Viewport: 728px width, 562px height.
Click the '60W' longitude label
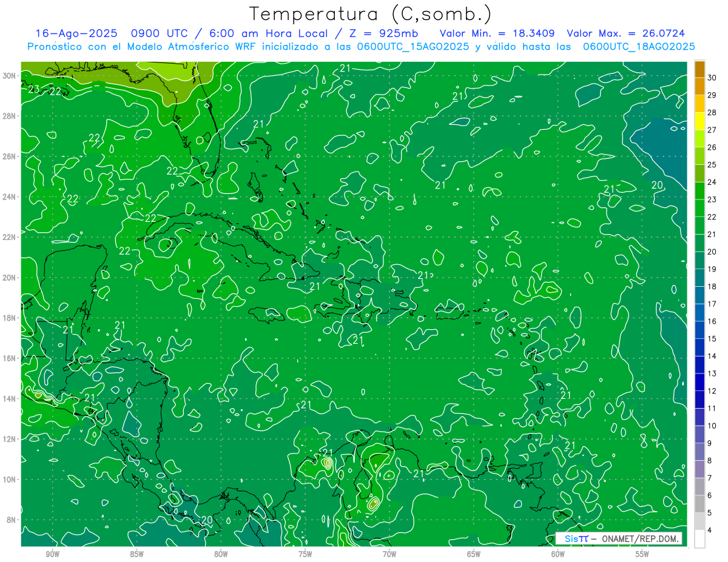click(x=558, y=554)
